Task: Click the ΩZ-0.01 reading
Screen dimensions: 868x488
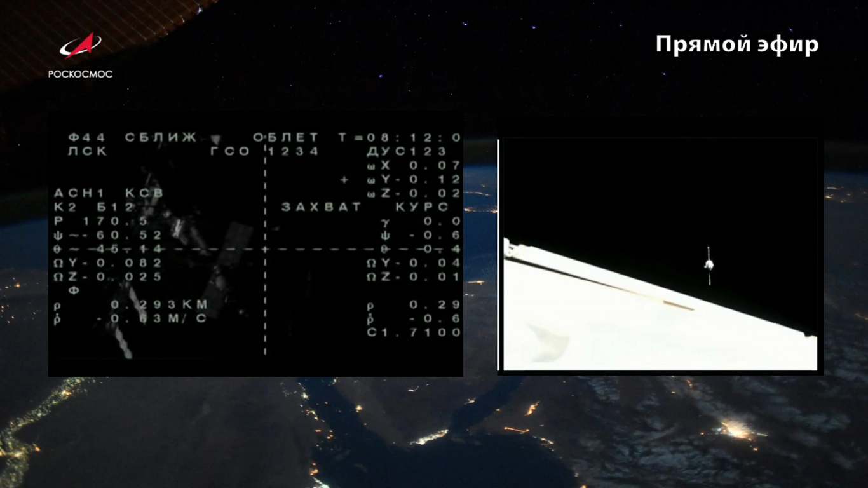Action: click(x=414, y=277)
